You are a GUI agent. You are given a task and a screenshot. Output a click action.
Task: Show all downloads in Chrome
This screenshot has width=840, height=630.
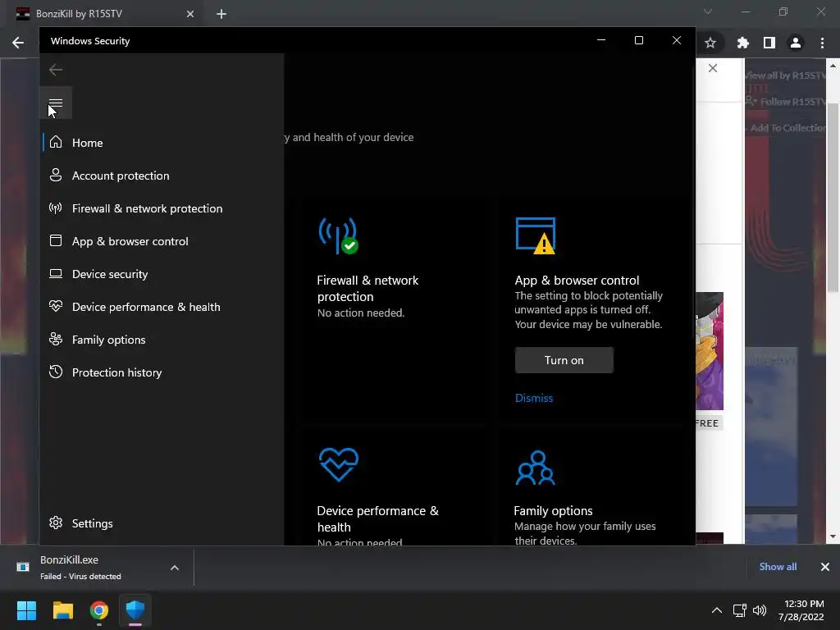tap(778, 567)
